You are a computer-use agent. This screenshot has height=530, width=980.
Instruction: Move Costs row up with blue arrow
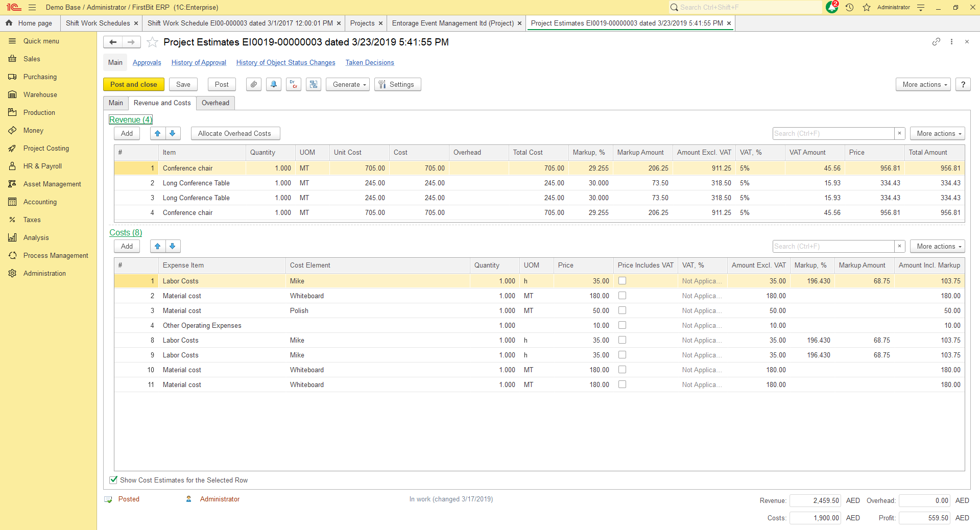158,247
